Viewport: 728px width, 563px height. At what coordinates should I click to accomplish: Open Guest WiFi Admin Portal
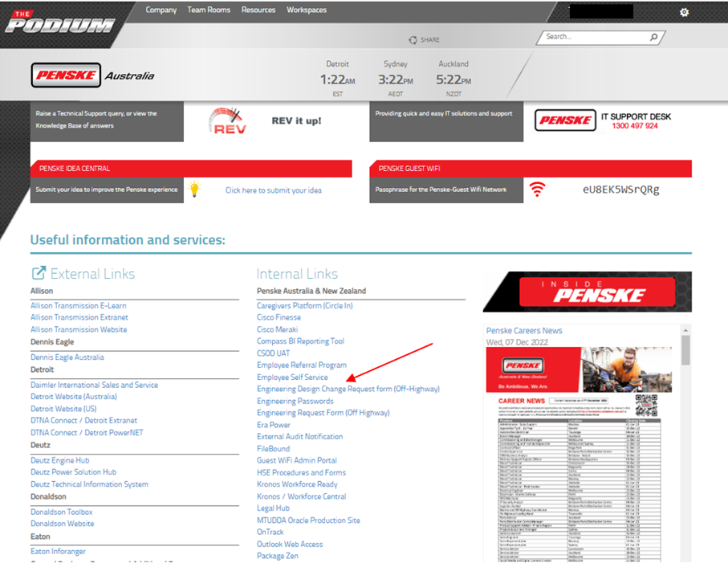tap(297, 460)
